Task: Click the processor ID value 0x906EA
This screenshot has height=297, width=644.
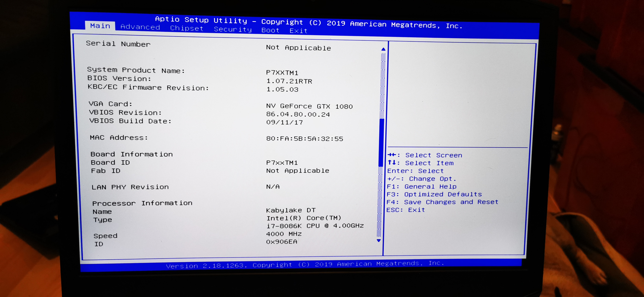Action: (282, 242)
